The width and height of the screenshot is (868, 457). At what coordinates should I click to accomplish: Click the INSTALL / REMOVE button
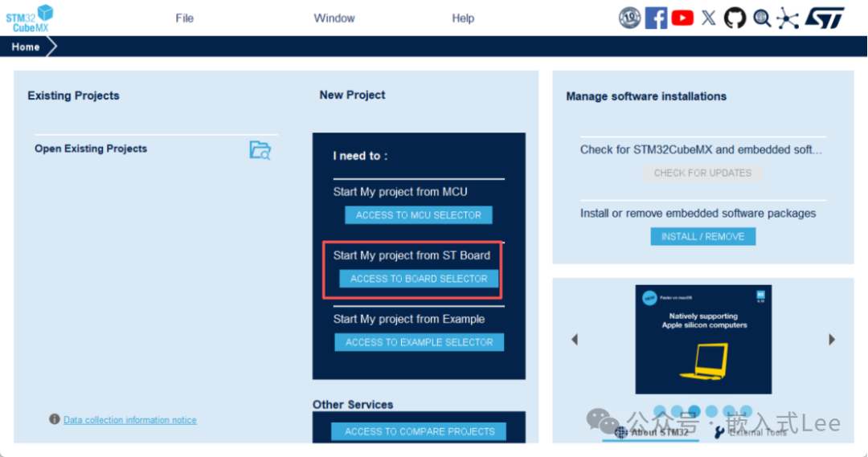pos(703,237)
